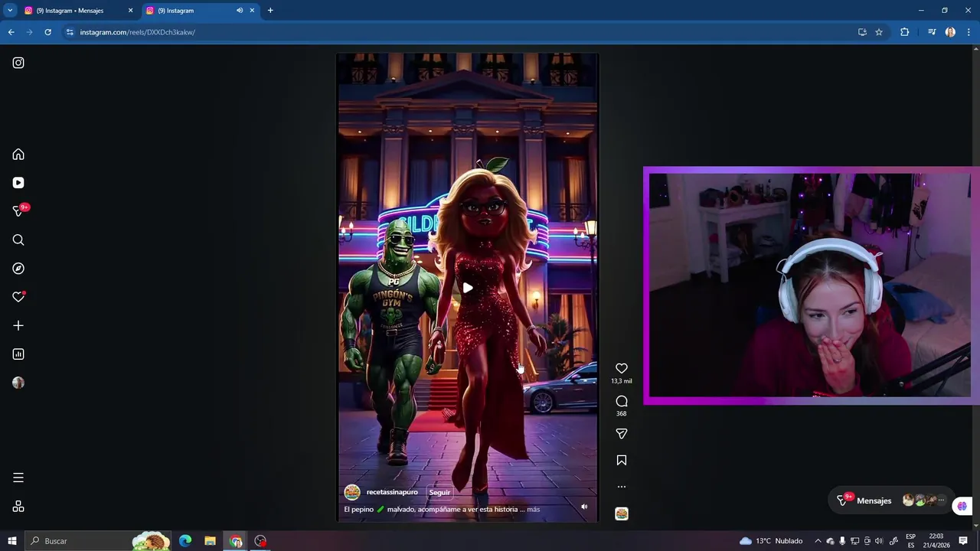Mute the tab via its speaker icon
The image size is (980, 551).
(x=240, y=11)
